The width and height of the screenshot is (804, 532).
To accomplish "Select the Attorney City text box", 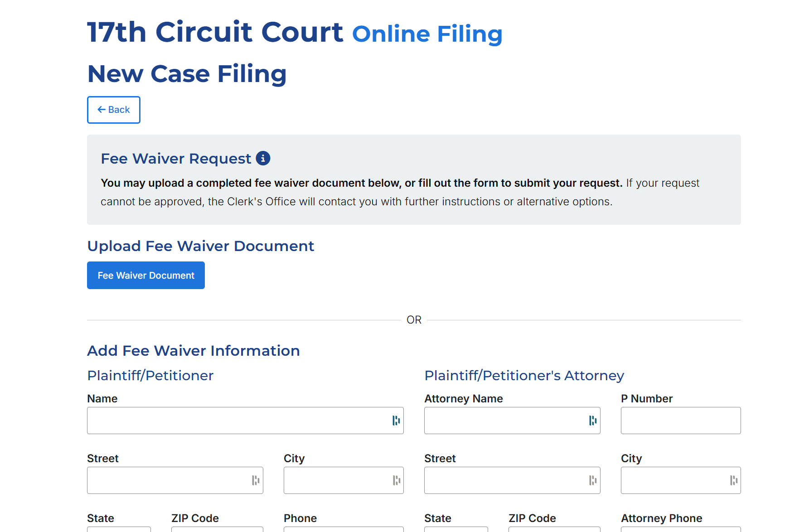I will click(x=674, y=480).
